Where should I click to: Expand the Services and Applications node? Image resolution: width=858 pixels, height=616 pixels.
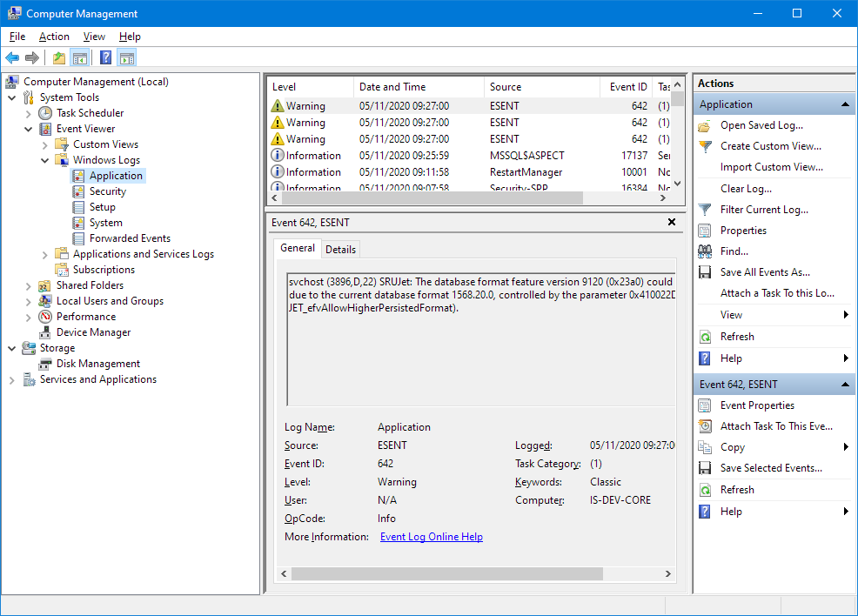coord(12,379)
